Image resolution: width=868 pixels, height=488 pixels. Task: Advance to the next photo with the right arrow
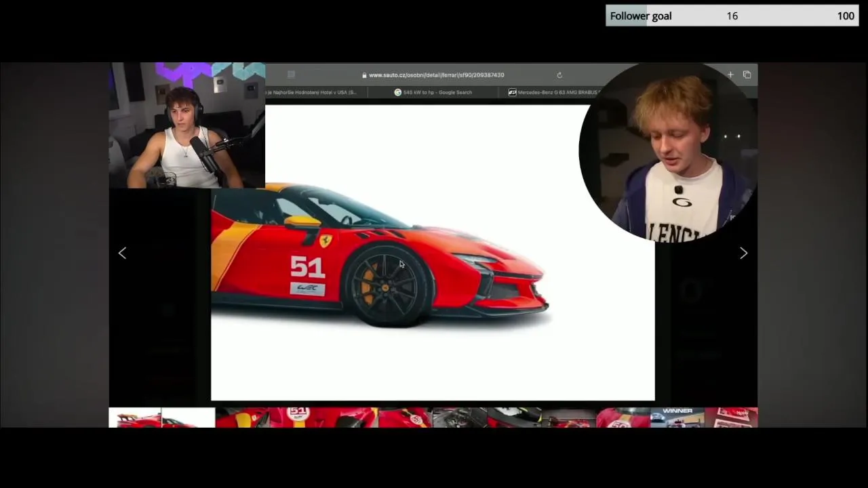(743, 253)
